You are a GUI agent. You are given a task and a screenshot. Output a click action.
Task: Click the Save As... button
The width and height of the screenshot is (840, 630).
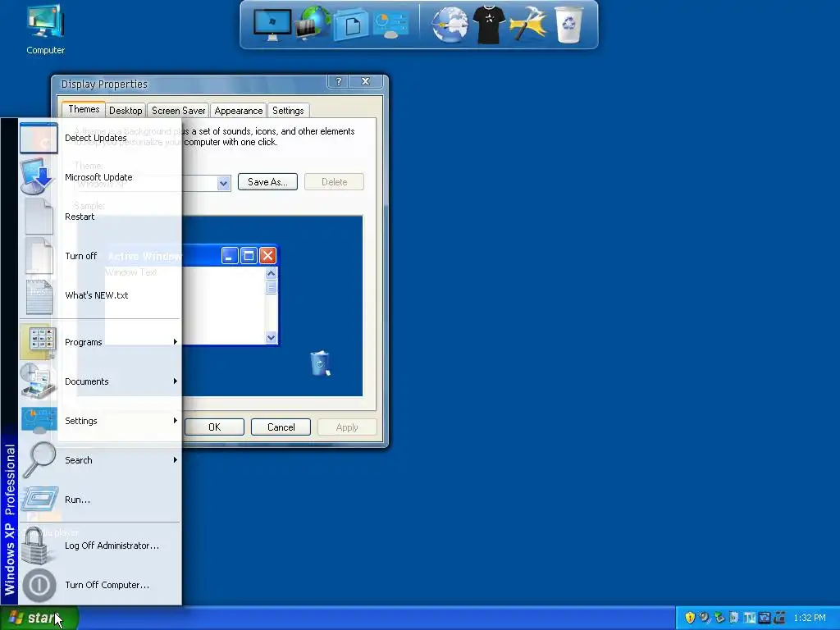(x=267, y=182)
